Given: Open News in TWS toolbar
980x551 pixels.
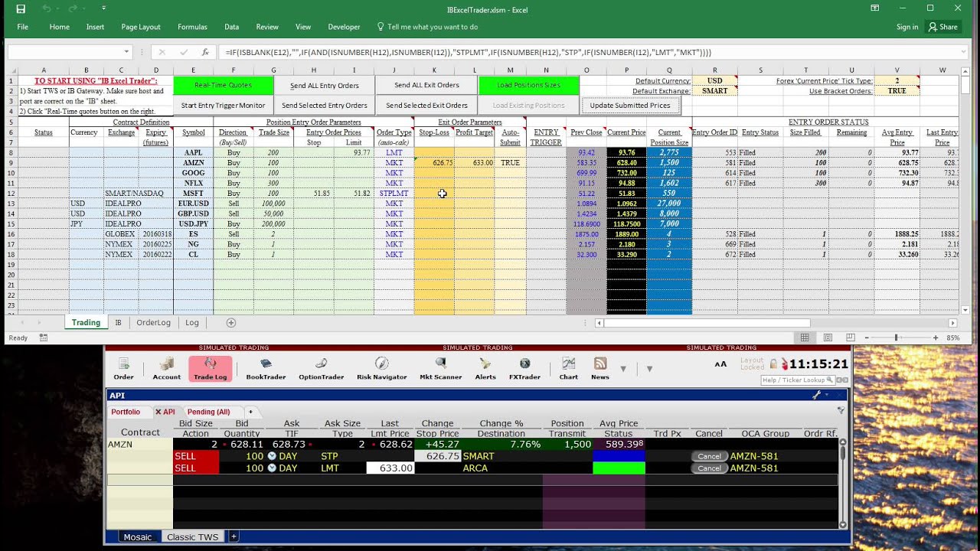Looking at the screenshot, I should point(600,369).
